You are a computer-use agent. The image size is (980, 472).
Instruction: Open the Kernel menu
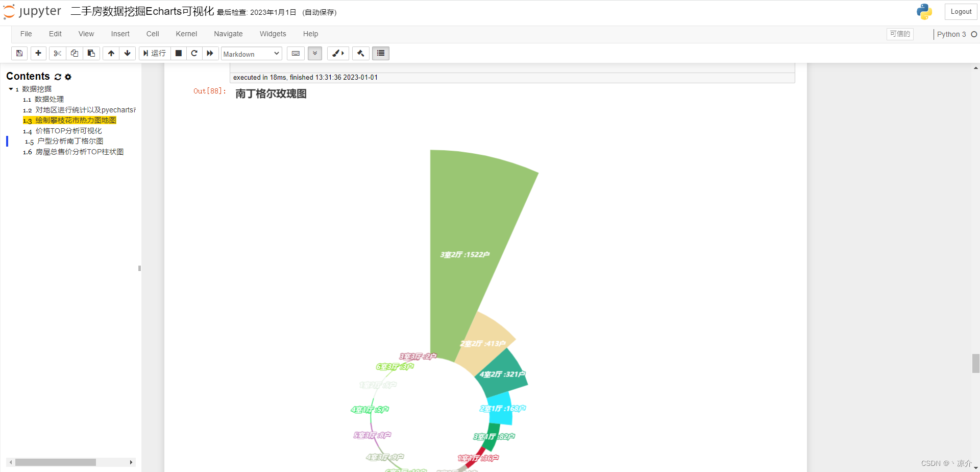click(186, 34)
